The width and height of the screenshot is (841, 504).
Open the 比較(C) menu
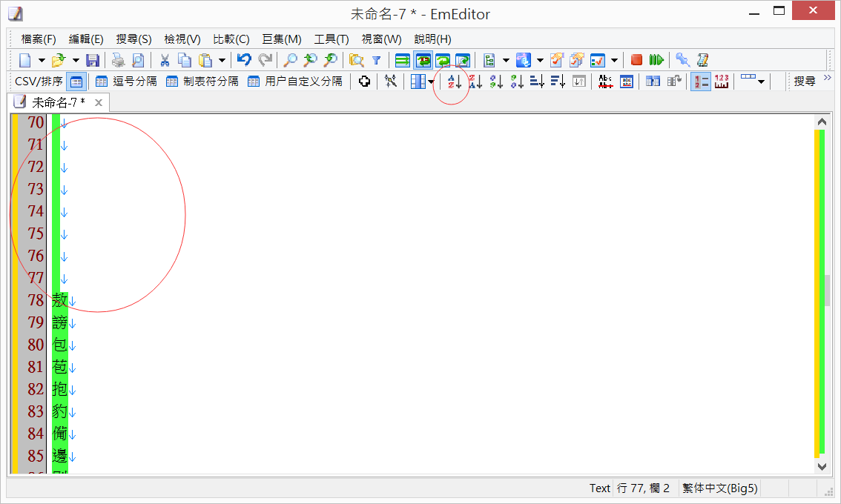tap(231, 39)
